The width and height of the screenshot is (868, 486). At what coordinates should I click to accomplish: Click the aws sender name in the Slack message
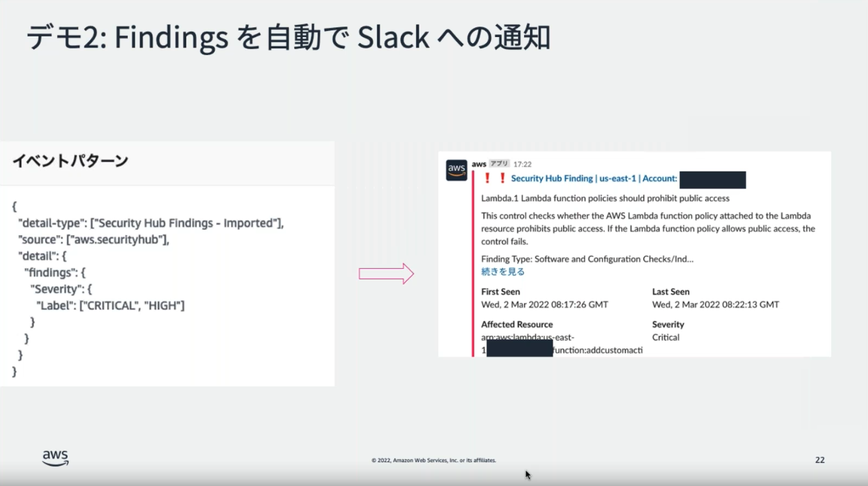[478, 164]
